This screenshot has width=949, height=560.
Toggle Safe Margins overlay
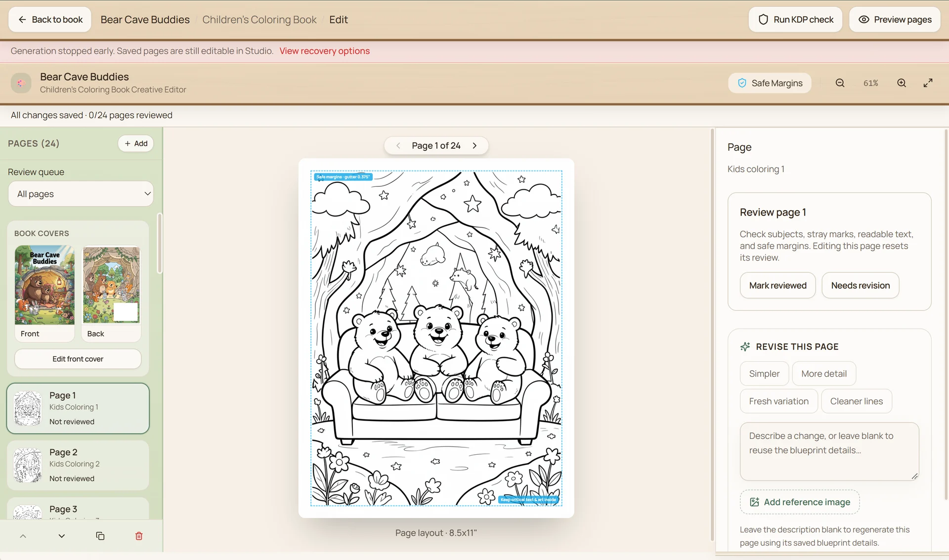770,83
